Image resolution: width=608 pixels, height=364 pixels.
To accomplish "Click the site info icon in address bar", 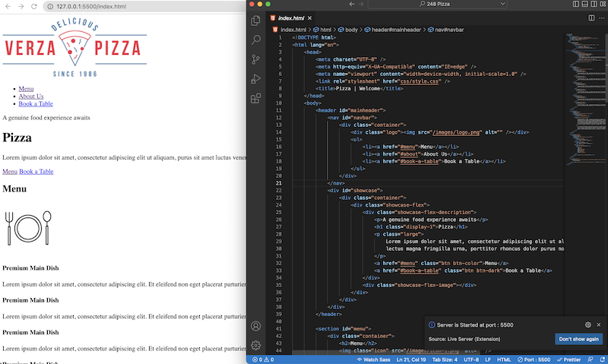I will click(x=50, y=6).
